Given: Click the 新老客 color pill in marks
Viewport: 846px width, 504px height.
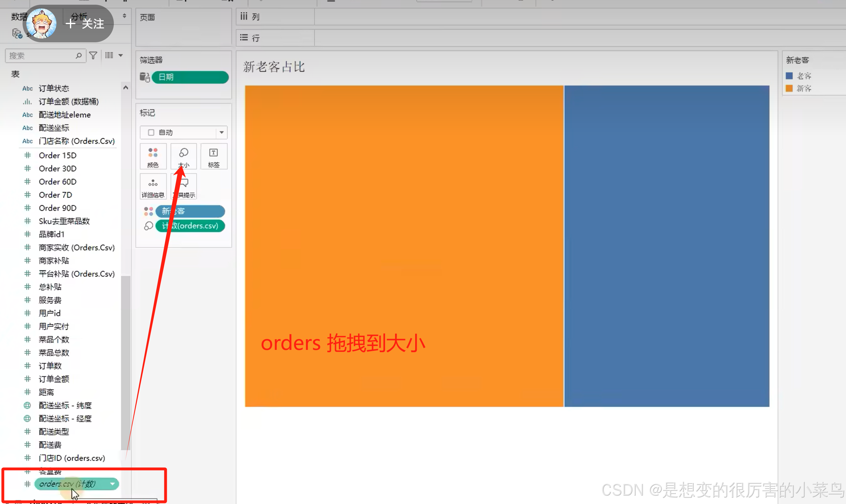Looking at the screenshot, I should pyautogui.click(x=190, y=211).
